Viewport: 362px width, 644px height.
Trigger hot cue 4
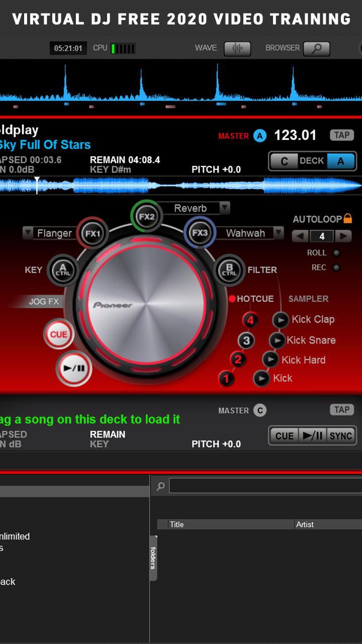click(x=250, y=319)
